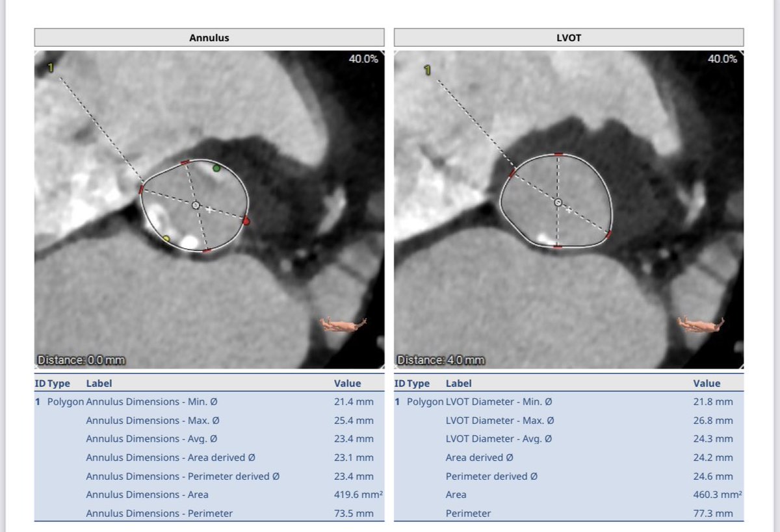
Task: Click the LVOT area derived value 24.2 mm
Action: tap(713, 457)
